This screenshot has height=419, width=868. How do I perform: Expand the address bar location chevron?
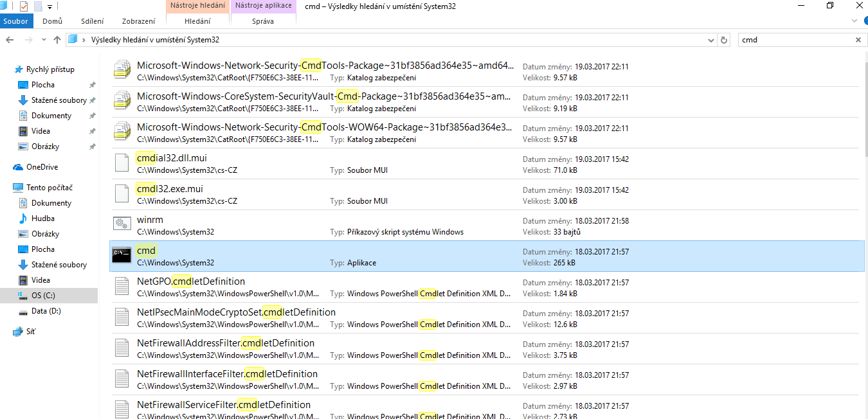pyautogui.click(x=85, y=40)
